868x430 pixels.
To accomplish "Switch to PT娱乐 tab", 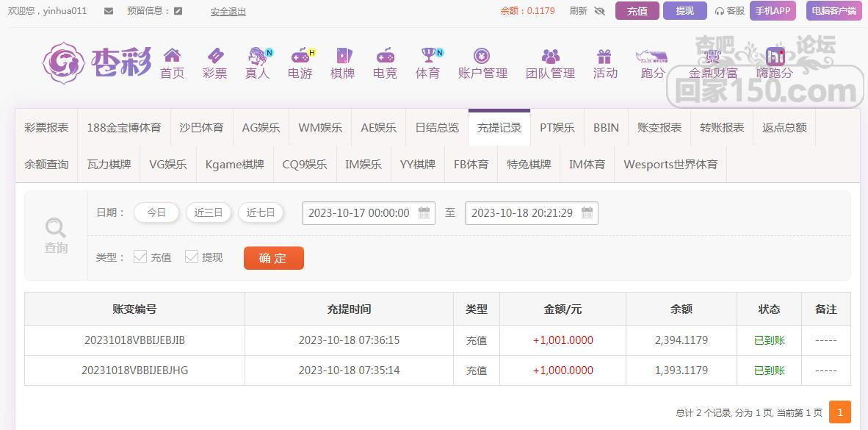I will point(557,127).
